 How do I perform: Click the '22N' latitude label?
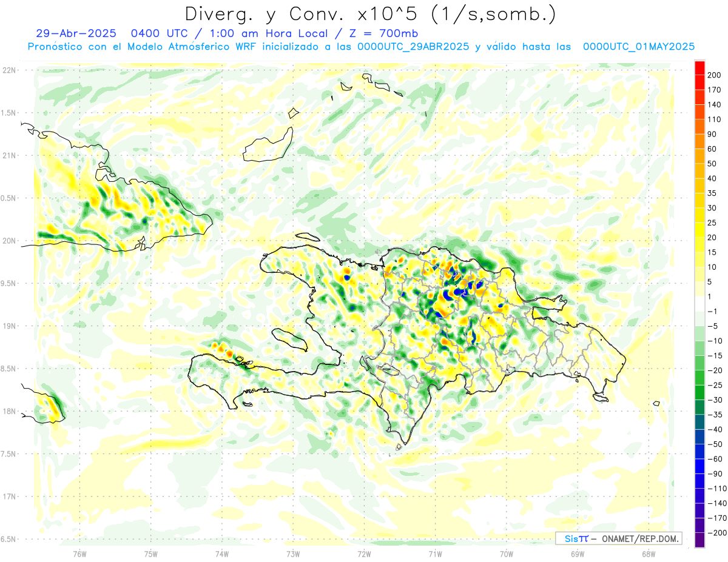(9, 70)
